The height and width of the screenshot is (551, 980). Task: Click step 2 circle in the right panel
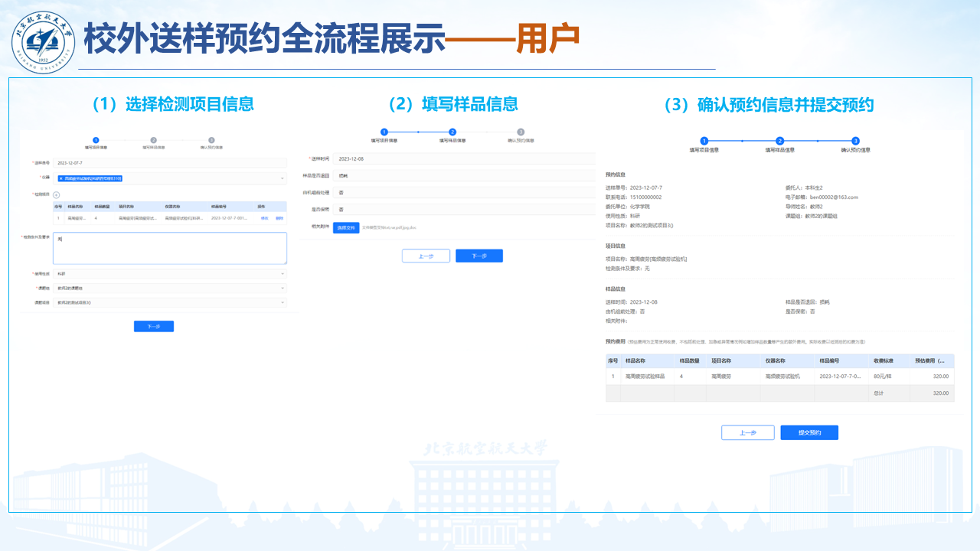point(779,141)
